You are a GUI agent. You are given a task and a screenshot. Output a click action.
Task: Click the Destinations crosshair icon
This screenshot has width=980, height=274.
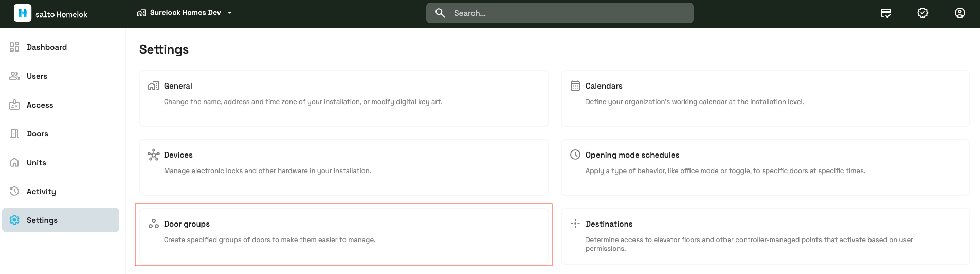click(x=575, y=224)
